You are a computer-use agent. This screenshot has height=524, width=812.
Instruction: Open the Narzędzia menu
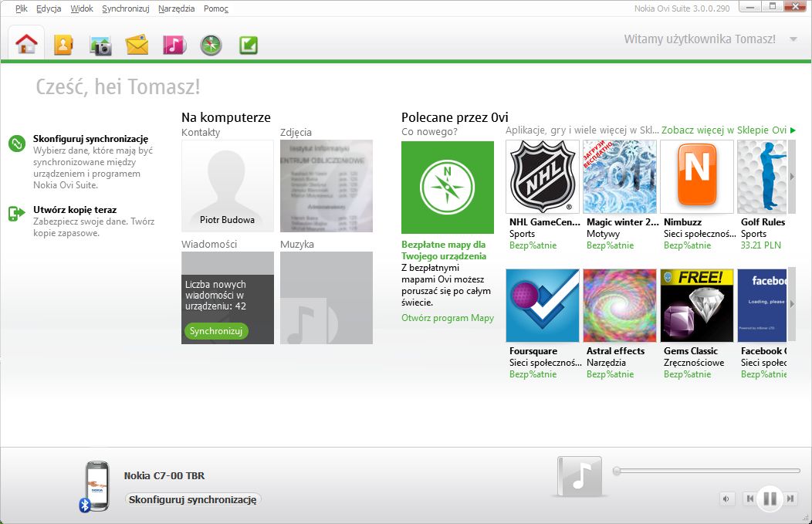(176, 8)
